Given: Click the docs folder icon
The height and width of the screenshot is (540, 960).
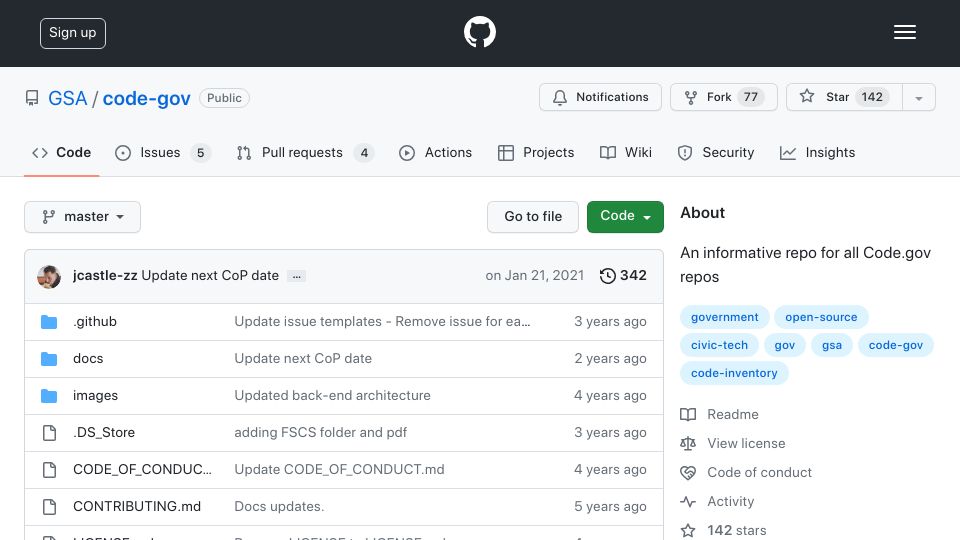Looking at the screenshot, I should (x=49, y=359).
